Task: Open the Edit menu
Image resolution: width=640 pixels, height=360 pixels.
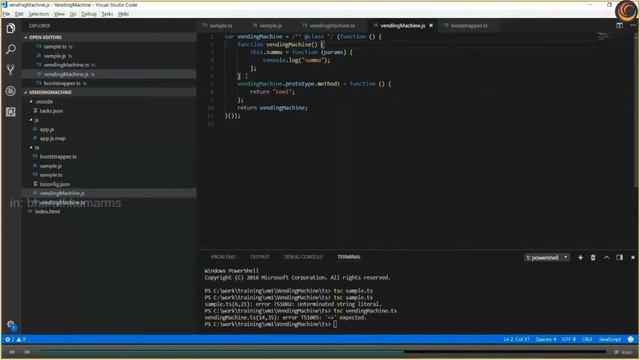Action: [19, 14]
